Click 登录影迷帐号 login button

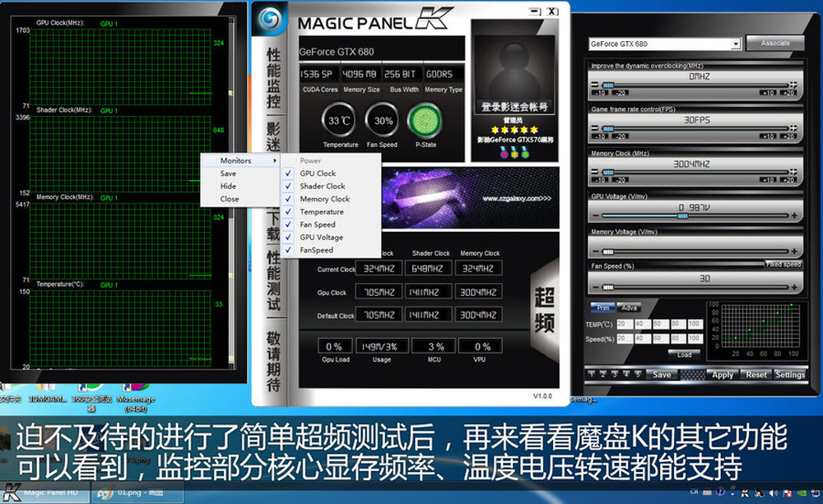[x=515, y=107]
